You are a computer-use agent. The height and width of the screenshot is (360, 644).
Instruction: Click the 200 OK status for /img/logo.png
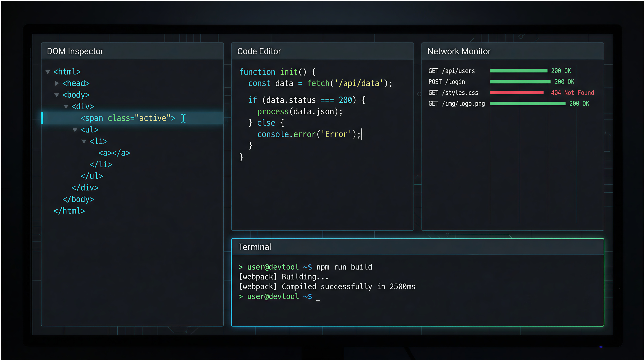point(579,104)
